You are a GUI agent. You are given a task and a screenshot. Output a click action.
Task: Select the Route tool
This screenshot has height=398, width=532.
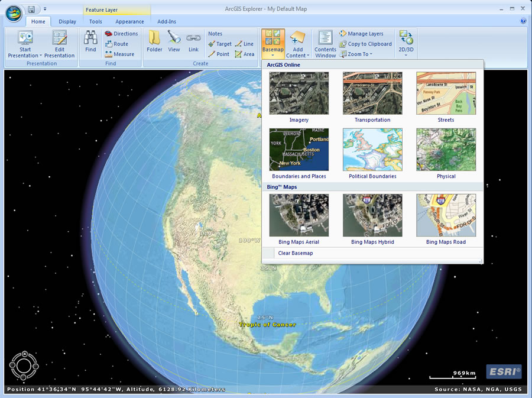tap(116, 44)
